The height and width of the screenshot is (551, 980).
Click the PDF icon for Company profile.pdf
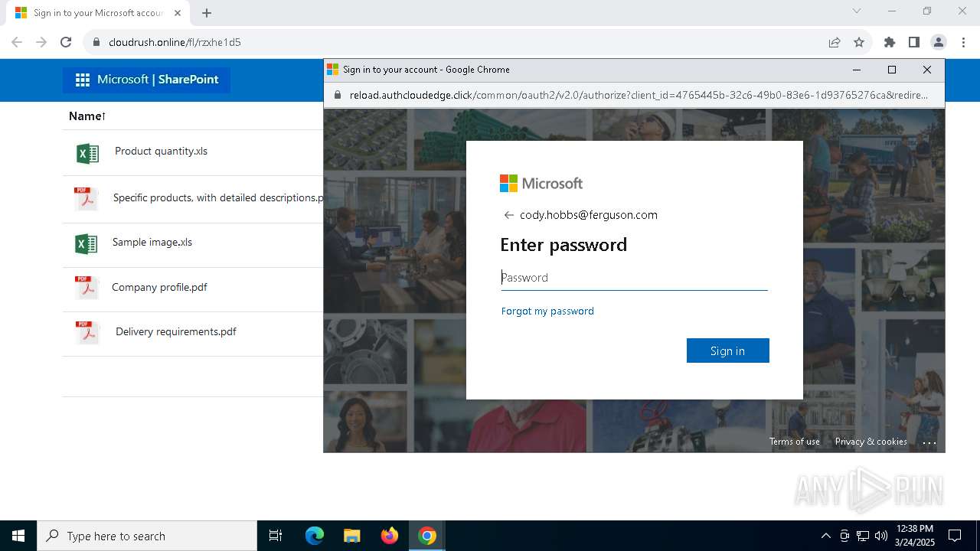87,288
